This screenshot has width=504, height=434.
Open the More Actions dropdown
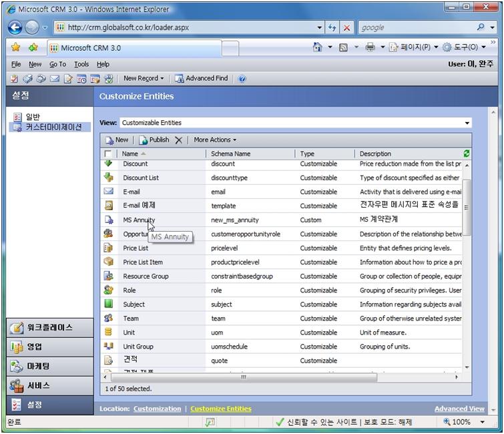pos(215,140)
